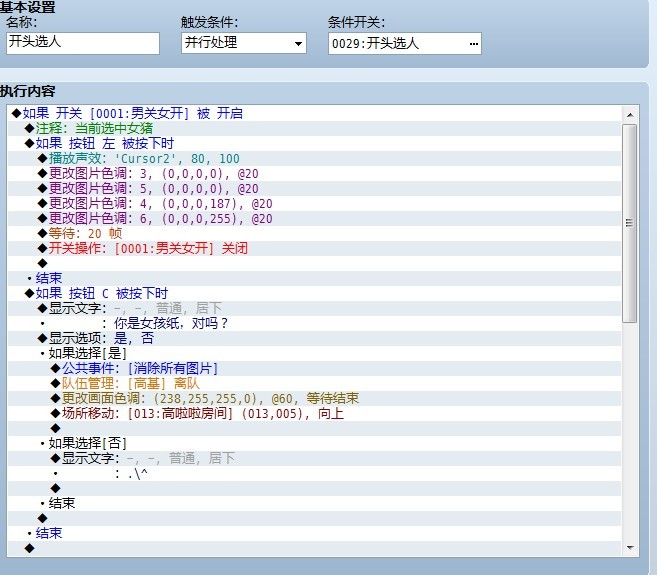The height and width of the screenshot is (575, 657).
Task: Select the line 如果 开关 [0001:男关女开] 被 开启
Action: click(314, 113)
